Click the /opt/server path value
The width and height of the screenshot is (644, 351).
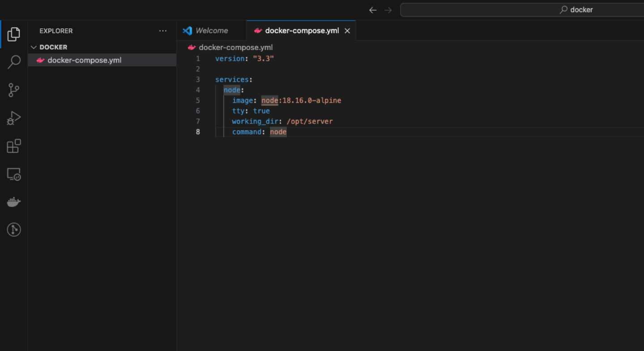pos(310,121)
